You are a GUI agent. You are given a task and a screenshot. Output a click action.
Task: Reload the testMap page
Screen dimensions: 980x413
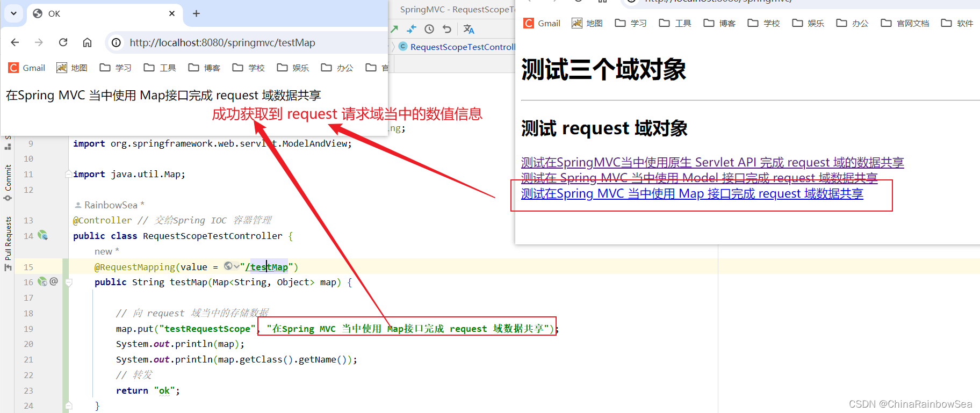point(63,42)
